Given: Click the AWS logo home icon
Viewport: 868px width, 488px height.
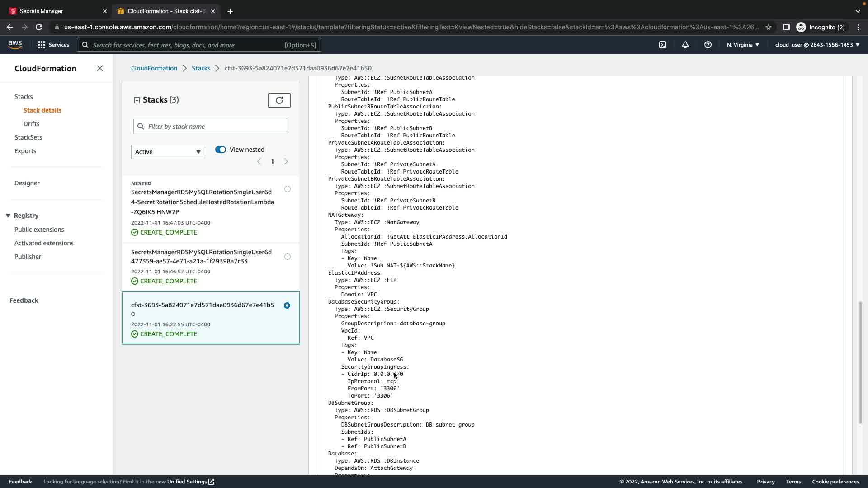Looking at the screenshot, I should (15, 44).
